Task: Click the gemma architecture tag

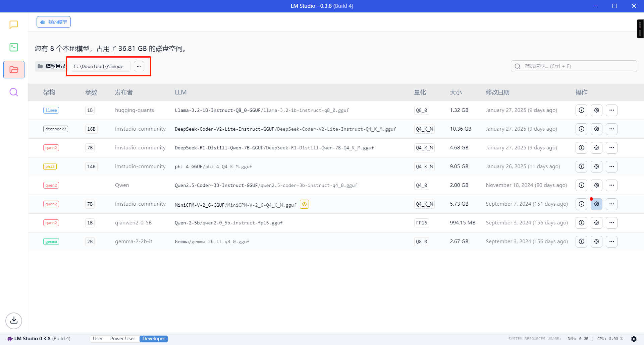Action: [51, 241]
